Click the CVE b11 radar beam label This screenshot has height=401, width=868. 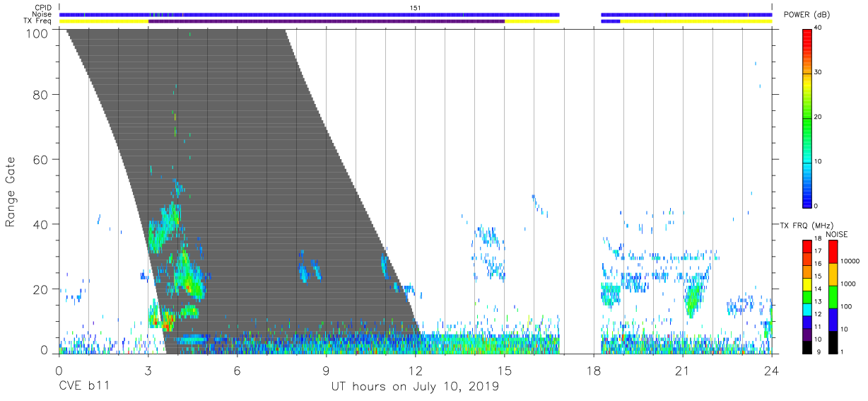tap(83, 387)
